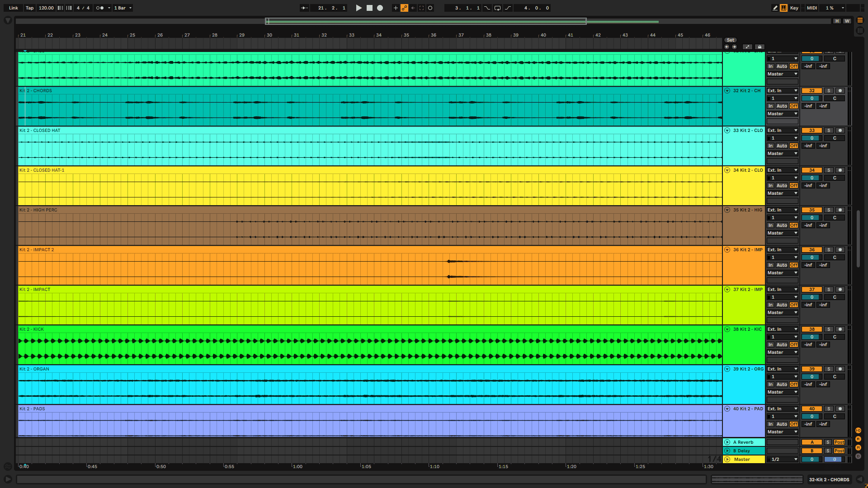The width and height of the screenshot is (868, 488).
Task: Set monitor to In on track 39
Action: (x=770, y=385)
